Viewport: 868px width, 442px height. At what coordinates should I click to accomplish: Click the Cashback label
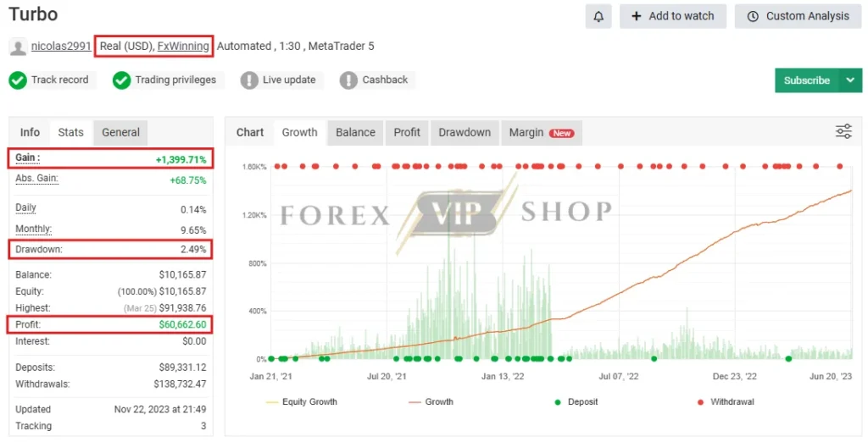(385, 80)
